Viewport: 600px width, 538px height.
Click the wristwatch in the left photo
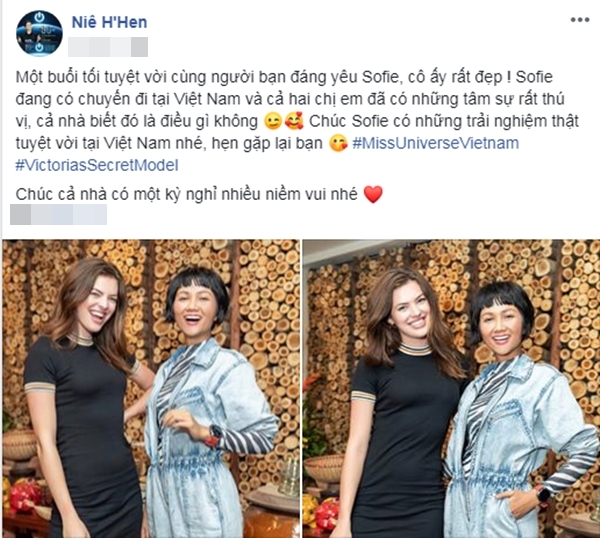click(214, 437)
